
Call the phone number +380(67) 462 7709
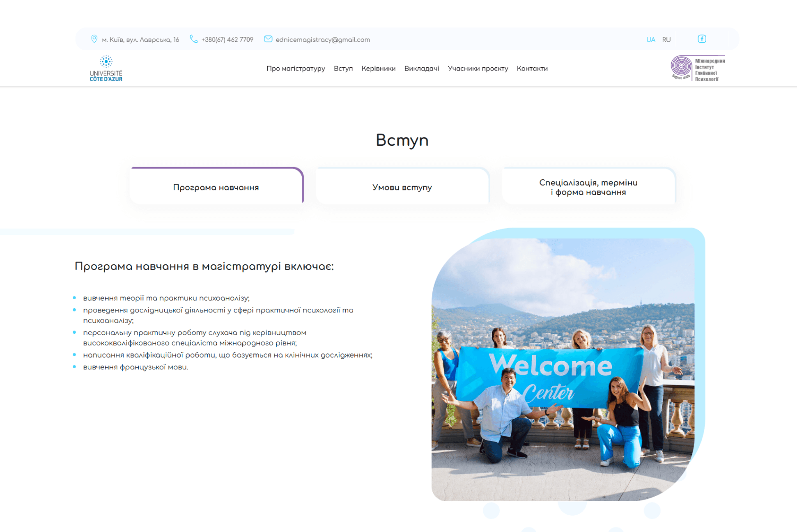227,40
